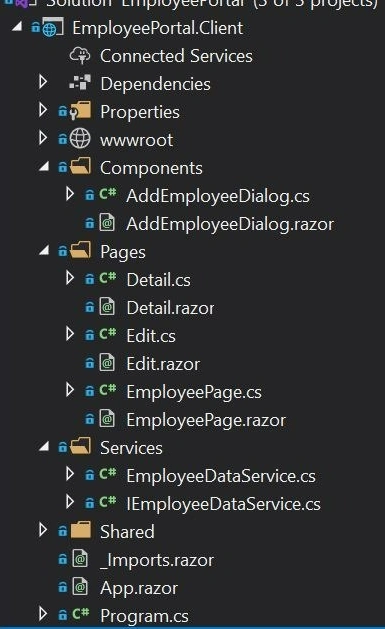The height and width of the screenshot is (629, 385).
Task: Click the razor file icon of Edit.razor
Action: pyautogui.click(x=107, y=363)
